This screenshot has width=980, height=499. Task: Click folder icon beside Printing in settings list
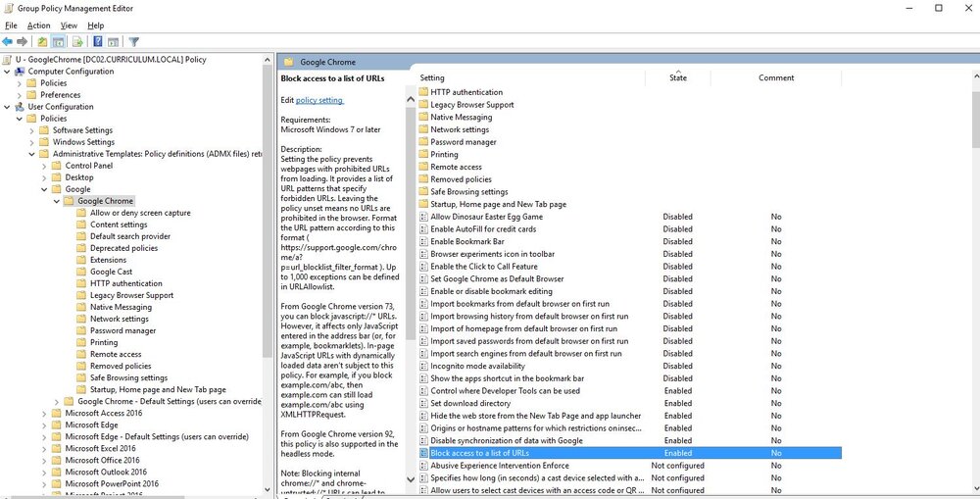423,155
